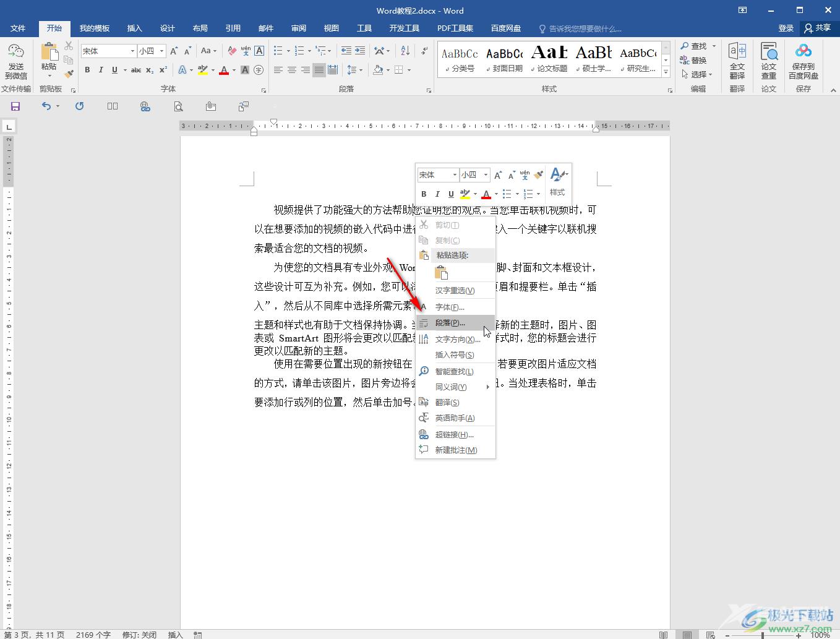This screenshot has width=840, height=639.
Task: Open mini toolbar font size dropdown
Action: [x=486, y=175]
